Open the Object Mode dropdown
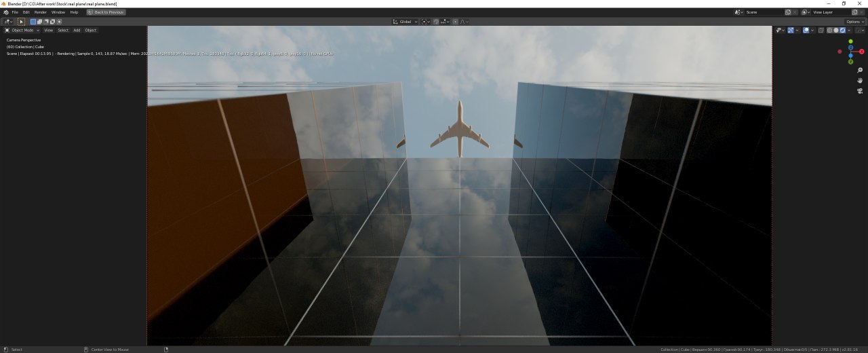 click(22, 30)
